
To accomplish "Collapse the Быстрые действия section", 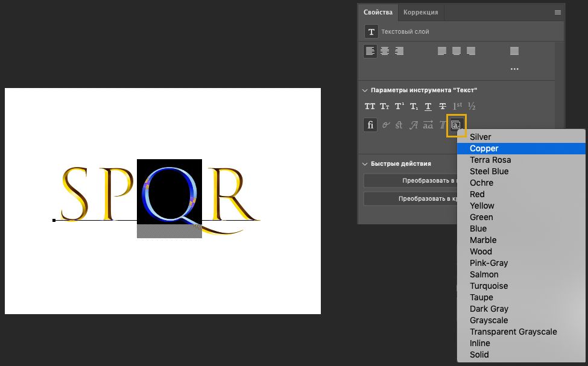I will tap(364, 164).
